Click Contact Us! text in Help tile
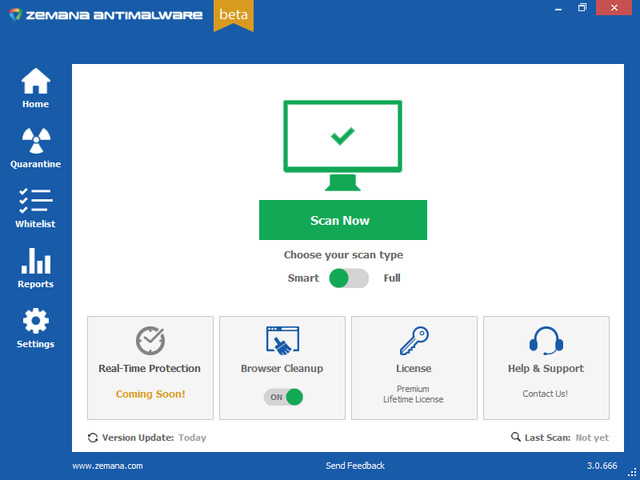Viewport: 640px width, 480px height. tap(545, 394)
